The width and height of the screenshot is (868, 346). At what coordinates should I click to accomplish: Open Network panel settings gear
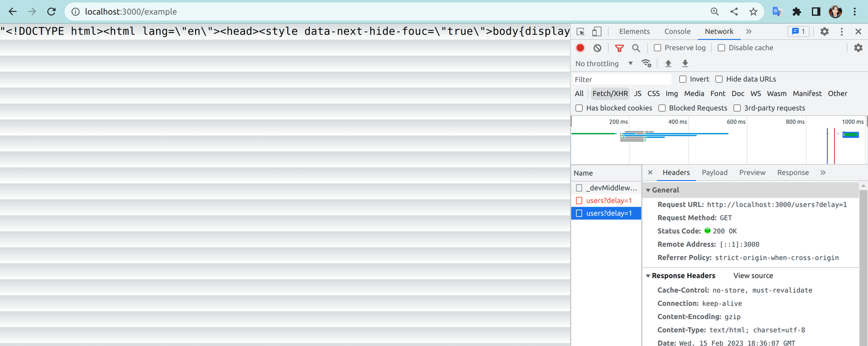tap(859, 48)
